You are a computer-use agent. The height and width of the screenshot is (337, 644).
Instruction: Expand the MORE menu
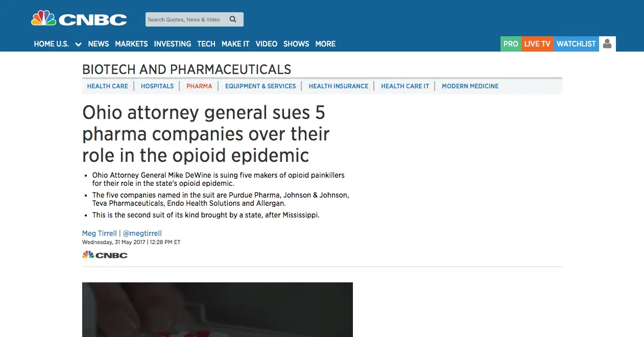[325, 44]
